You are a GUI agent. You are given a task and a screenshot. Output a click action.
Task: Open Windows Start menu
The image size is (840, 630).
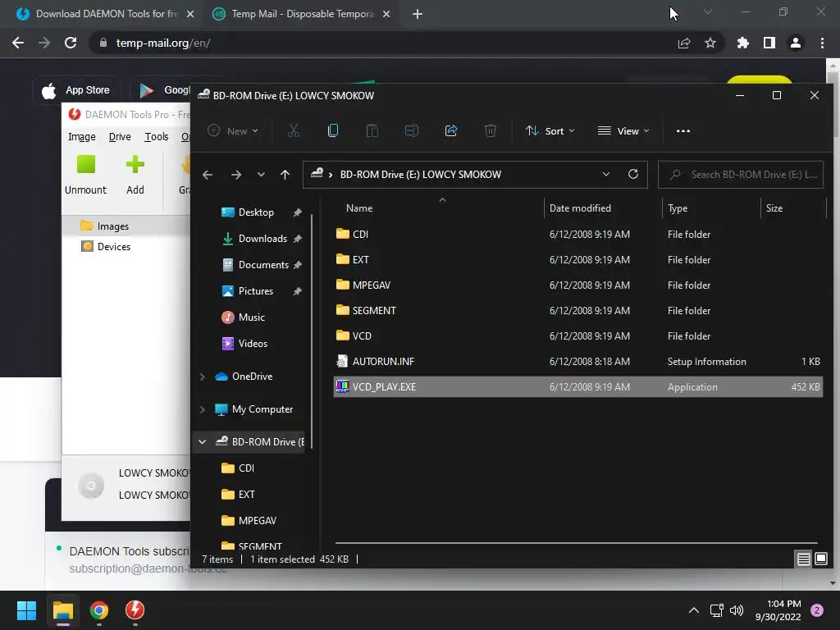pos(26,610)
